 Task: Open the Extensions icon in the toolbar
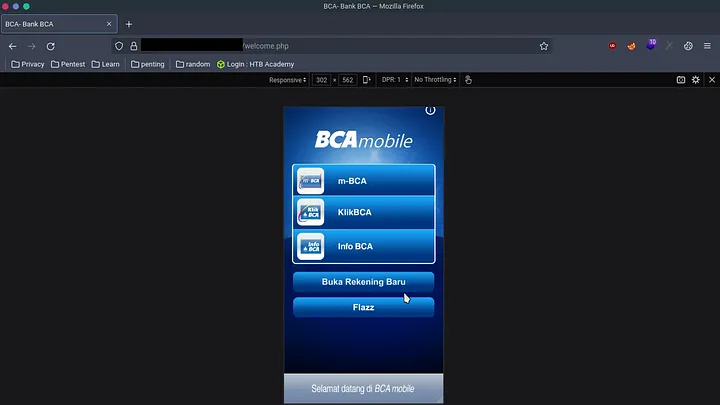pos(688,46)
